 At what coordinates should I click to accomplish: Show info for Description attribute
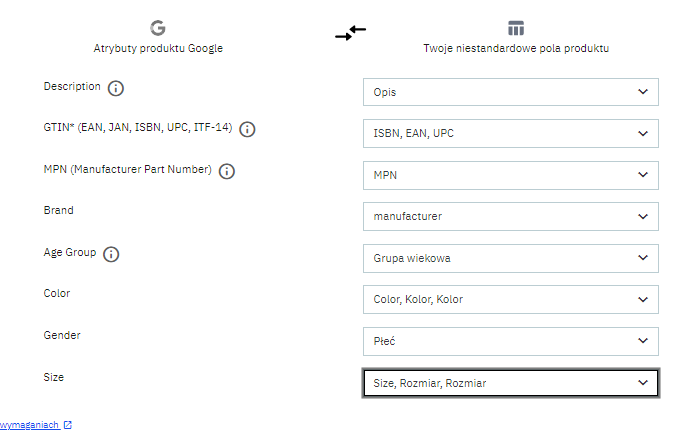tap(116, 88)
